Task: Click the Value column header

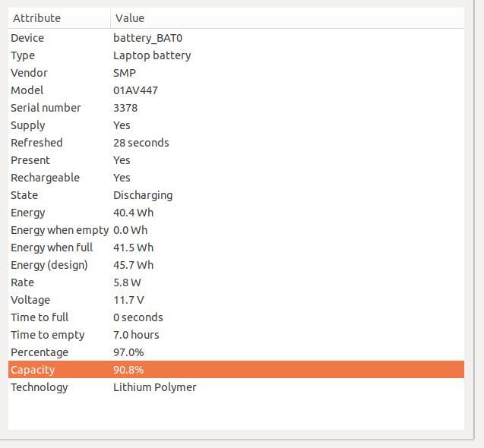Action: pyautogui.click(x=287, y=18)
